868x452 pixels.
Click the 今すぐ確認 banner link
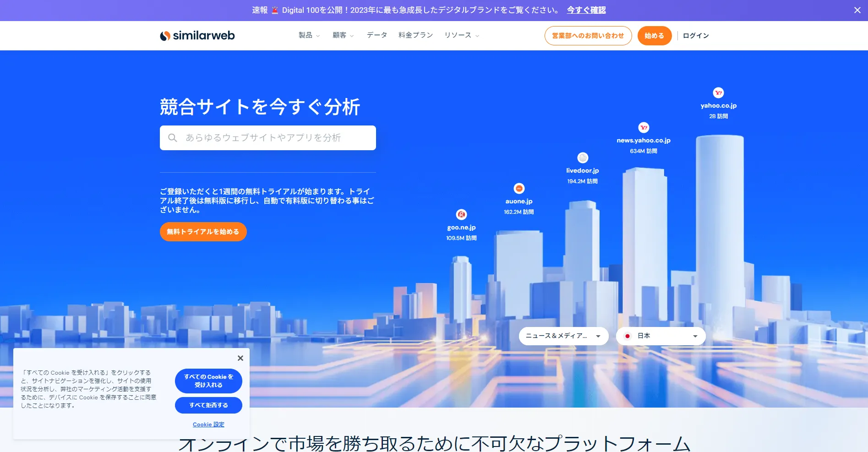tap(586, 10)
